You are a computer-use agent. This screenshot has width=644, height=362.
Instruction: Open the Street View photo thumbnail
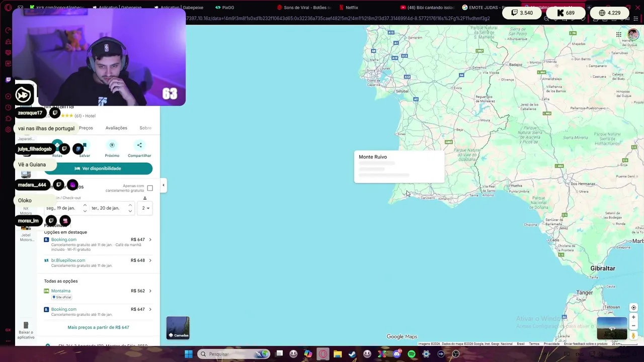tap(612, 328)
